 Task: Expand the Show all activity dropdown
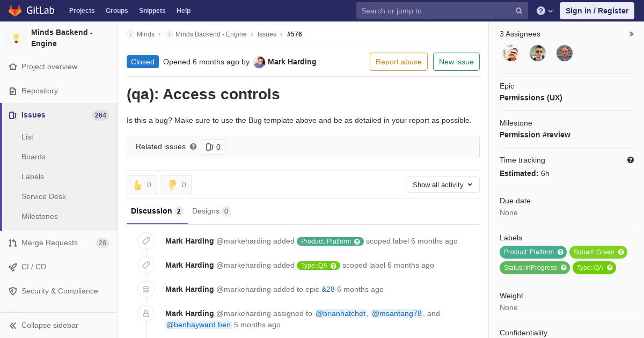point(443,185)
